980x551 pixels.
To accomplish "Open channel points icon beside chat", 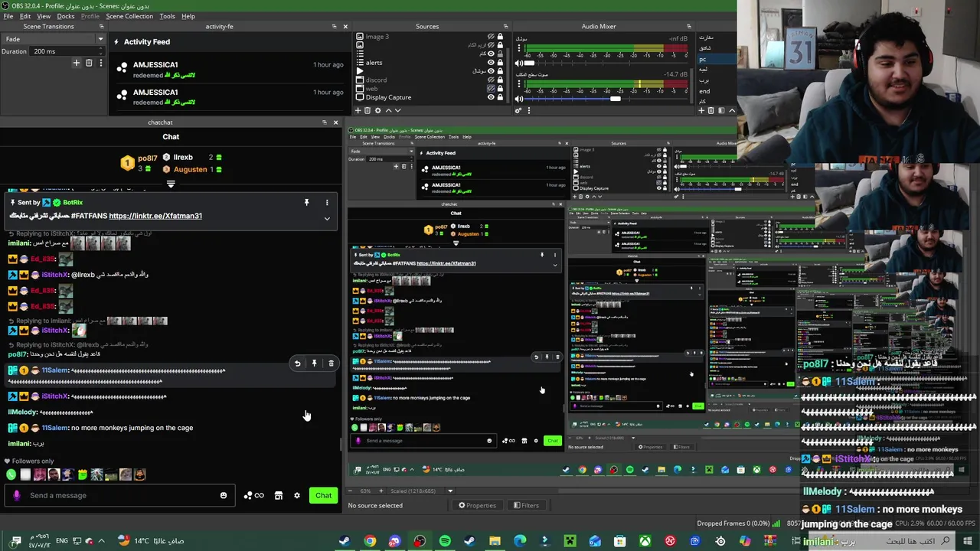I will [254, 495].
